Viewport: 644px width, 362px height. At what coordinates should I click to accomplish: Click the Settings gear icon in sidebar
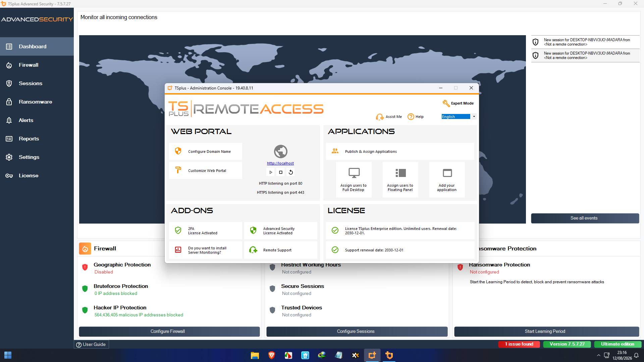[9, 157]
